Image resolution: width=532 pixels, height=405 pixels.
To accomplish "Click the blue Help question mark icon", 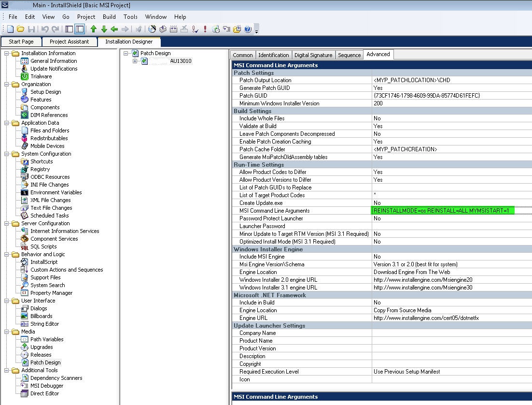I will tap(248, 29).
